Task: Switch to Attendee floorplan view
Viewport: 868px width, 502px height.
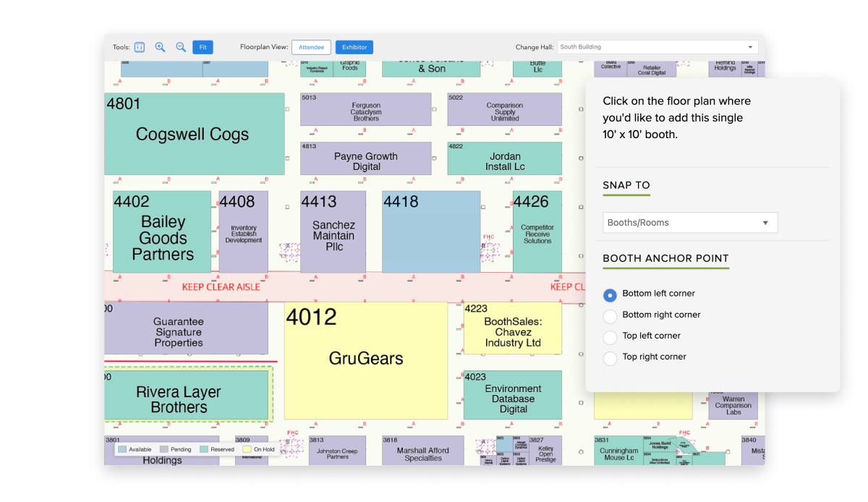Action: pyautogui.click(x=311, y=46)
